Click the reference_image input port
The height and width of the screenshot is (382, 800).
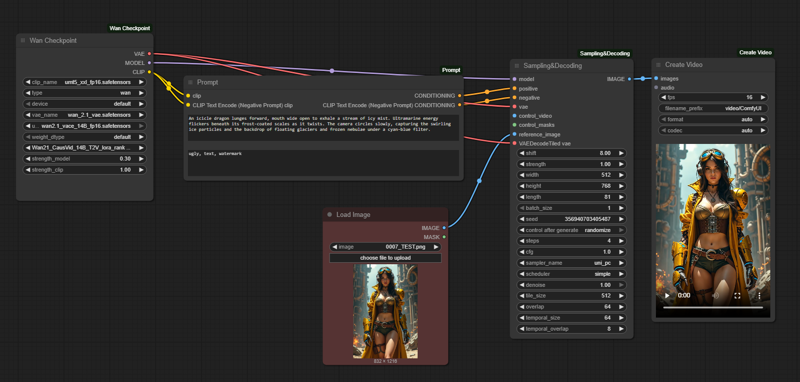click(514, 135)
